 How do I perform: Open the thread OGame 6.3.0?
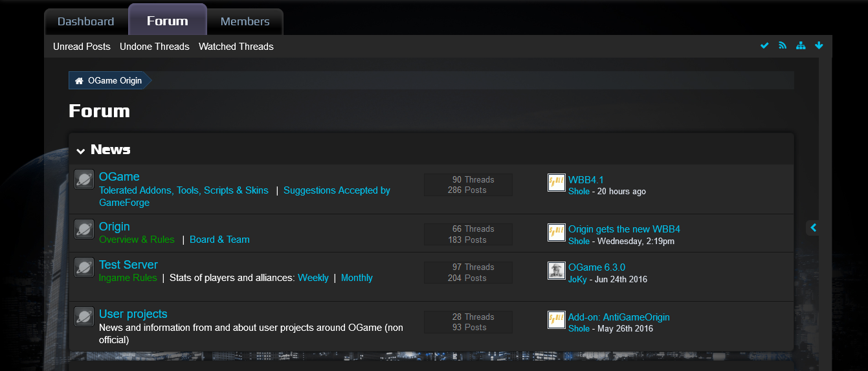click(x=597, y=267)
